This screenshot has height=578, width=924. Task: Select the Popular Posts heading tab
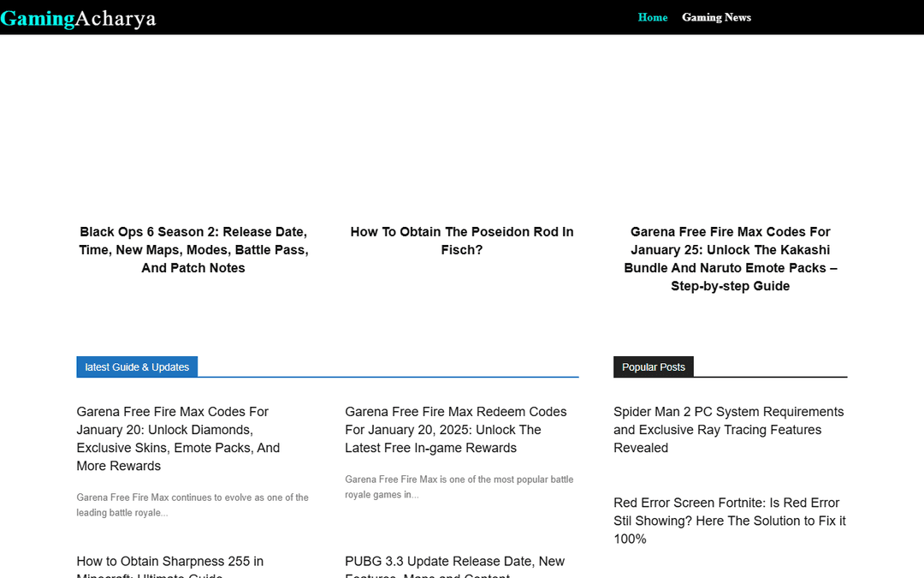[653, 366]
